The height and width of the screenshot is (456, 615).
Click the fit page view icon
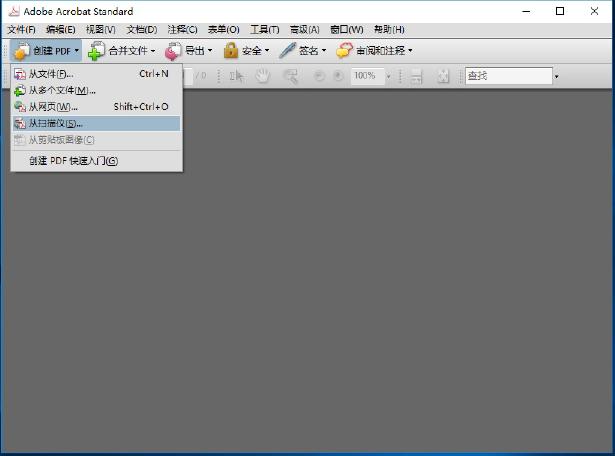point(444,76)
